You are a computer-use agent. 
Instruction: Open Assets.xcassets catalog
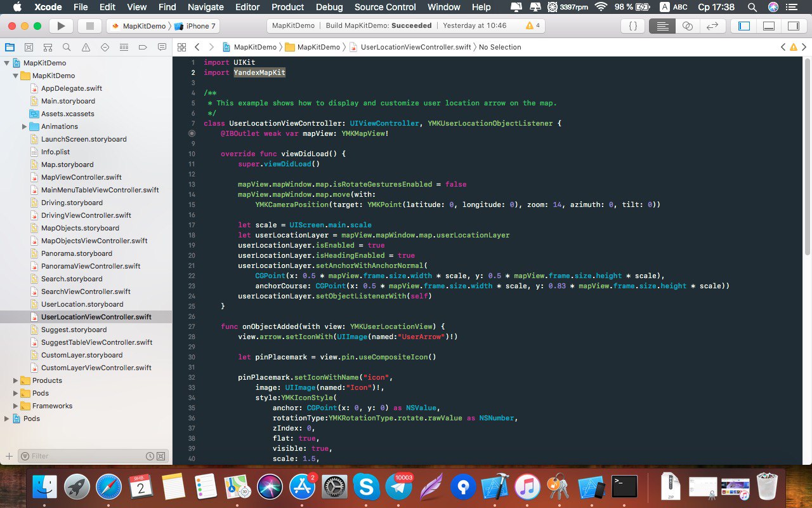(x=67, y=114)
